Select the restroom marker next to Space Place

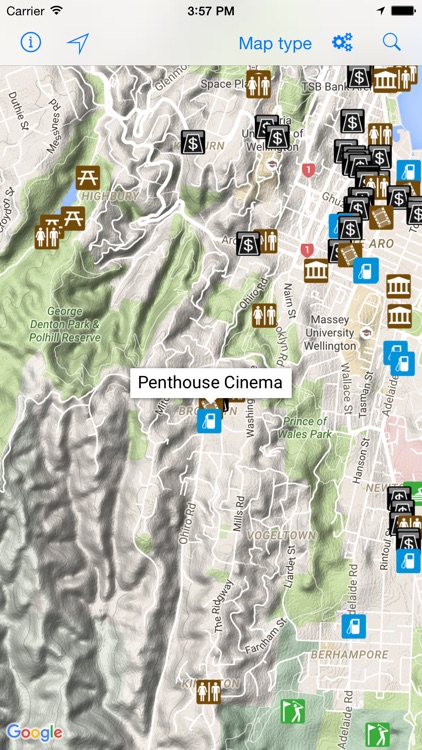(259, 84)
